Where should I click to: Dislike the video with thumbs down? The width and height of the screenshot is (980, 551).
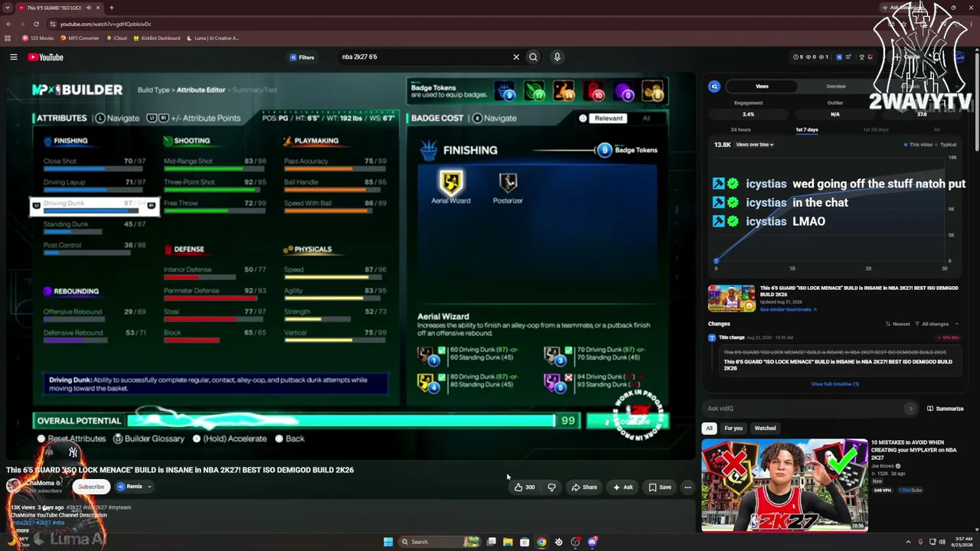coord(551,487)
